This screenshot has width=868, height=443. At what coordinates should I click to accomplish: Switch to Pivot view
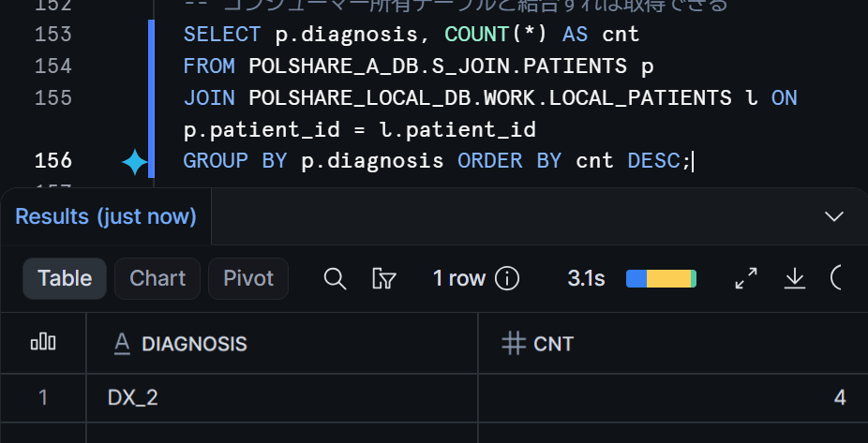[248, 279]
